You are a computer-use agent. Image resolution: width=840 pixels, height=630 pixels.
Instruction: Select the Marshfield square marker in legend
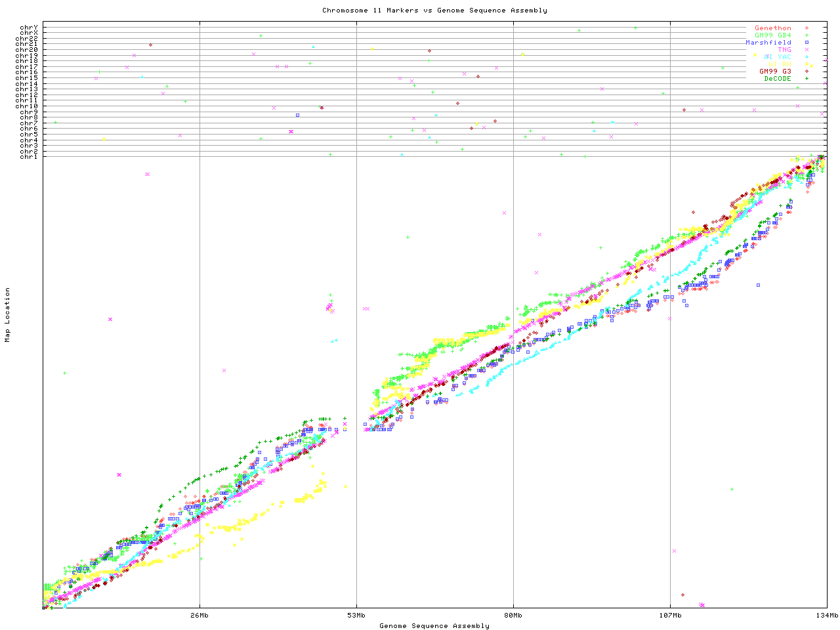point(807,43)
